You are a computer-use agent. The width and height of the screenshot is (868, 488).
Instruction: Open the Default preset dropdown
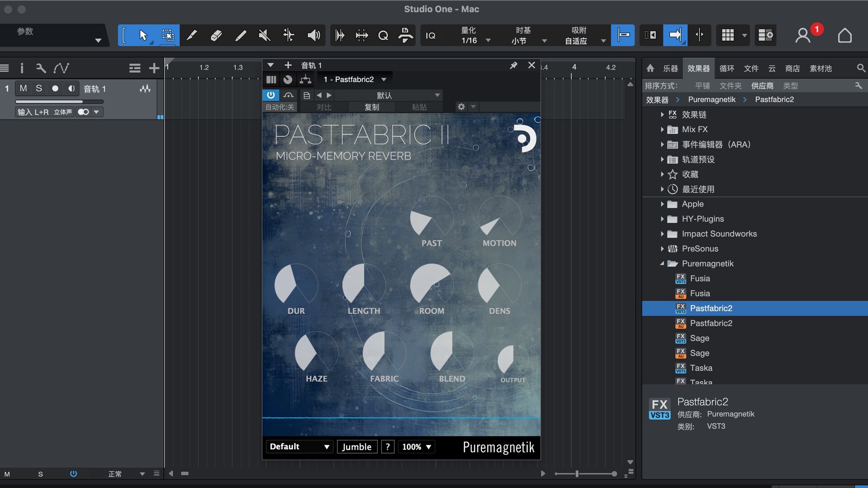[299, 447]
